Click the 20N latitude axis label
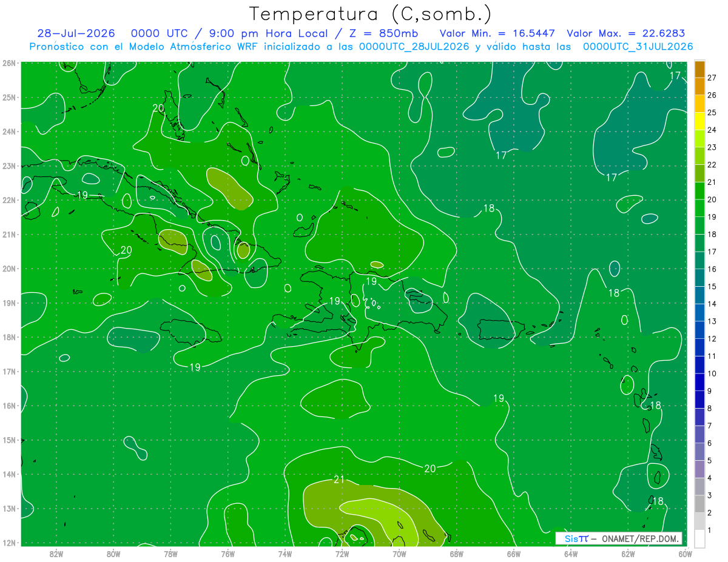 (8, 269)
